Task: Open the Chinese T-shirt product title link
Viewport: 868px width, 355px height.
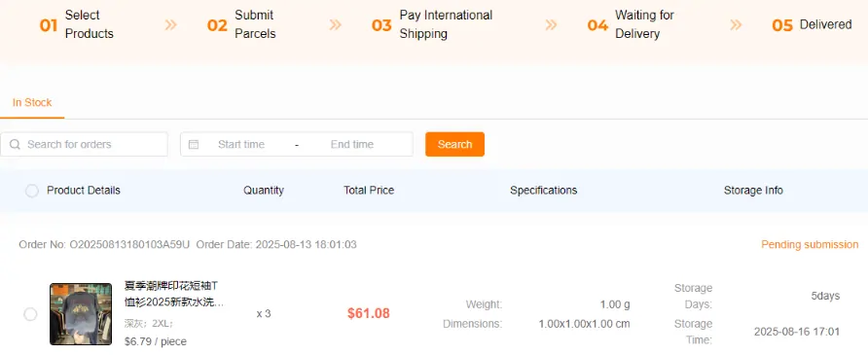Action: pyautogui.click(x=174, y=294)
